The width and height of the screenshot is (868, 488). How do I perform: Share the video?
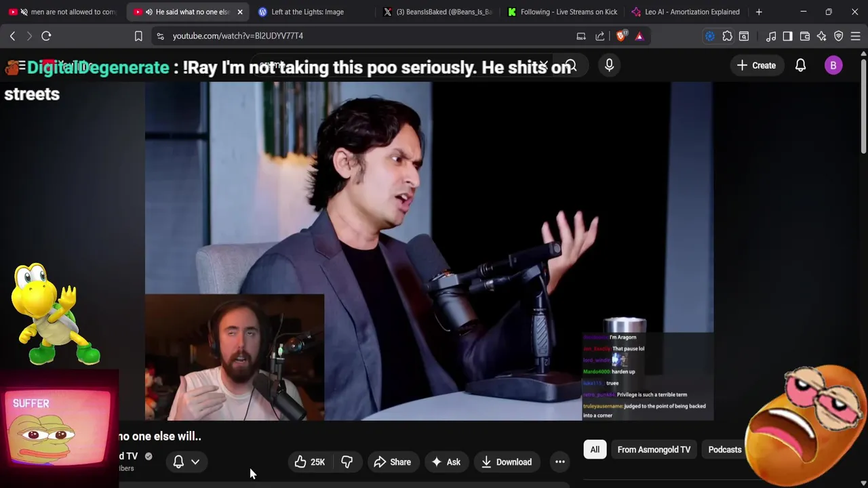point(392,462)
